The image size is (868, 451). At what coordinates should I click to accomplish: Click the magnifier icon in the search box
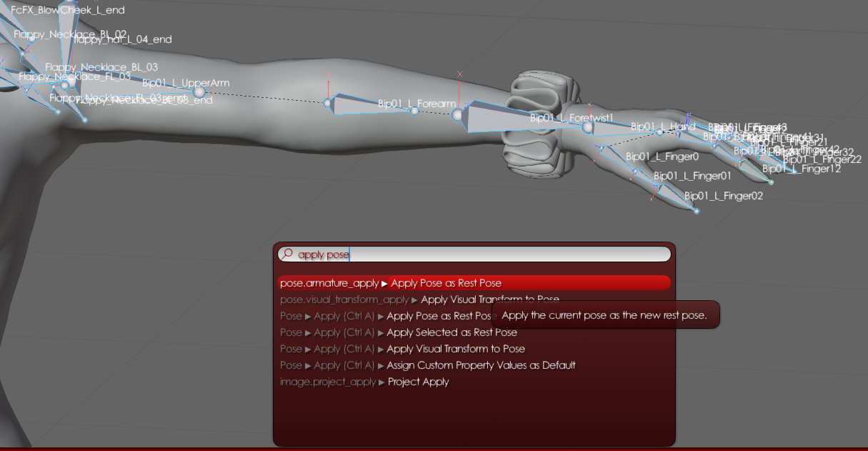tap(286, 254)
